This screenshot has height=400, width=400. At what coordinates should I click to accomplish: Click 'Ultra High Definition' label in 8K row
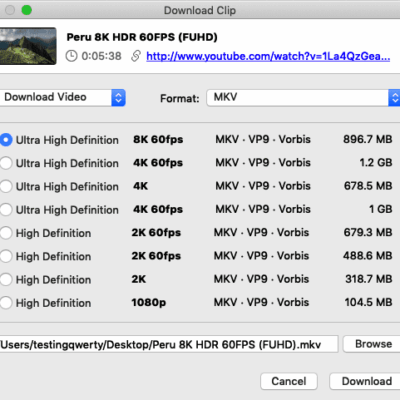tap(67, 140)
